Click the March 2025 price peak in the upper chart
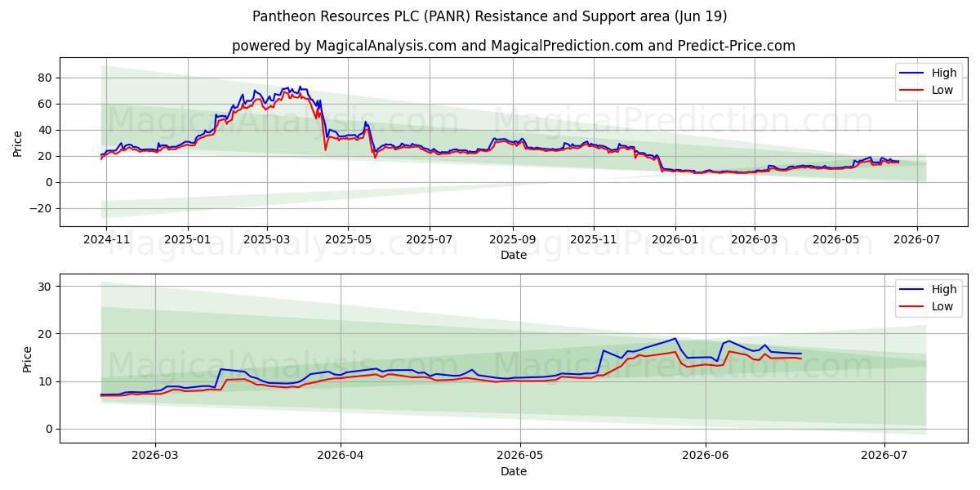 (300, 87)
